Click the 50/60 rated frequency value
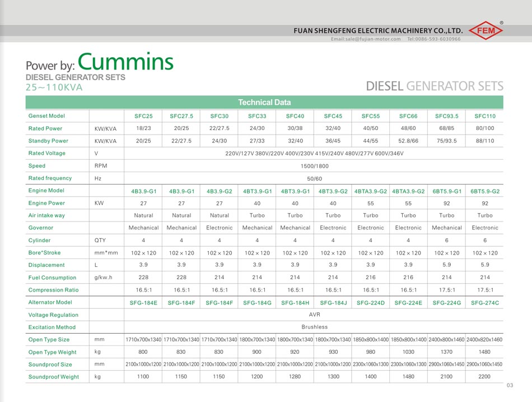Image resolution: width=532 pixels, height=402 pixels. (x=315, y=179)
